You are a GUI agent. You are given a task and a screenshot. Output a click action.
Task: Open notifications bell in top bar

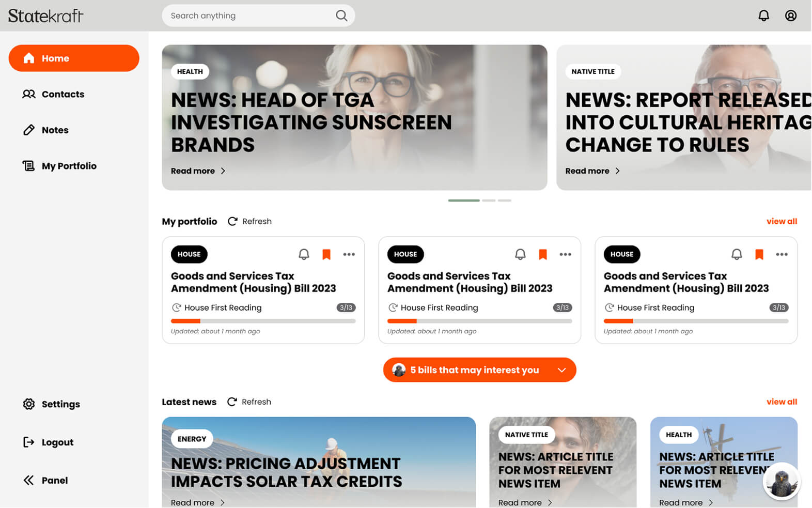pos(763,16)
